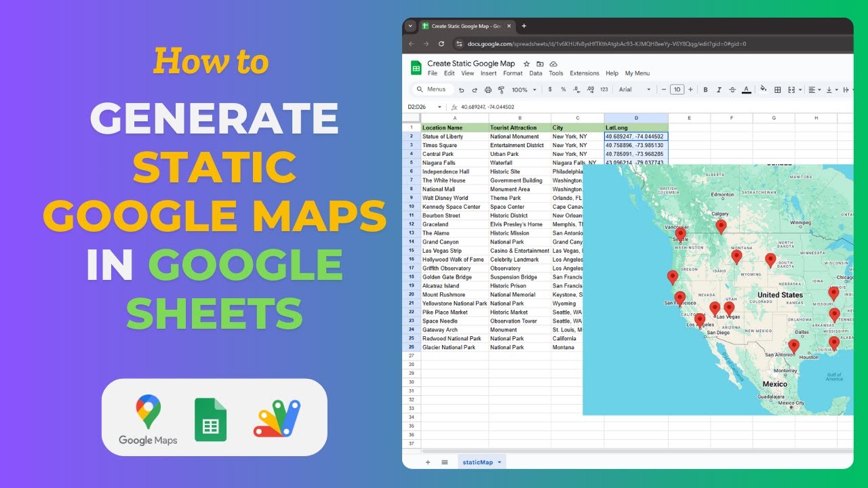This screenshot has height=488, width=868.
Task: Star the Create Static Google Map document
Action: click(x=526, y=64)
